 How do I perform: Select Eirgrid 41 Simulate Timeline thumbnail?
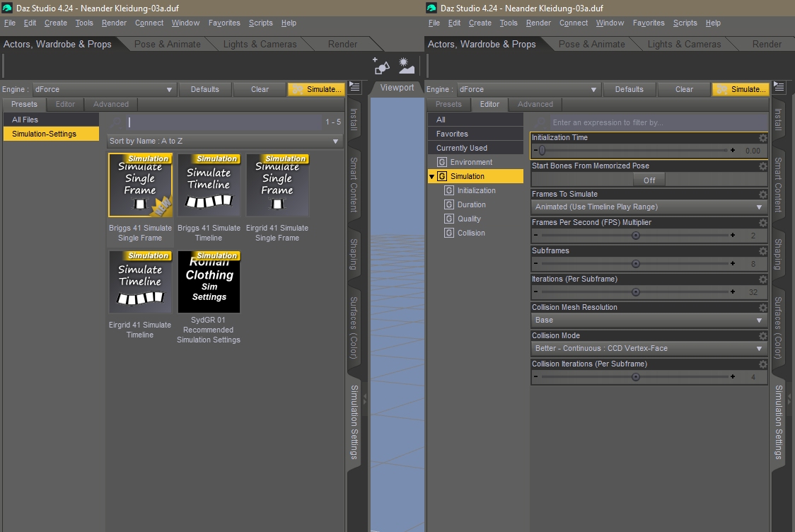[141, 282]
